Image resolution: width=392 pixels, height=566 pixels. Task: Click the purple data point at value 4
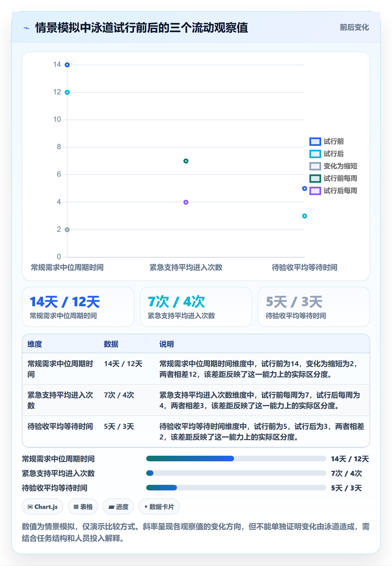pos(186,202)
